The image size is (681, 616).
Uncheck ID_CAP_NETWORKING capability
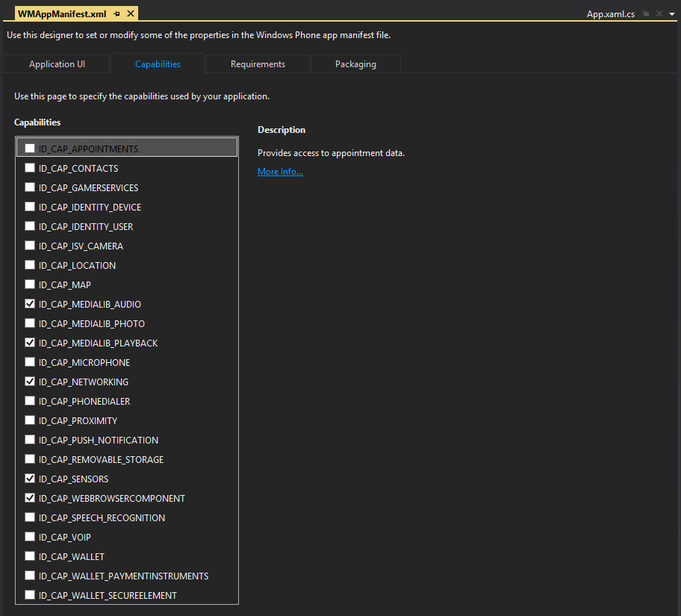(30, 382)
